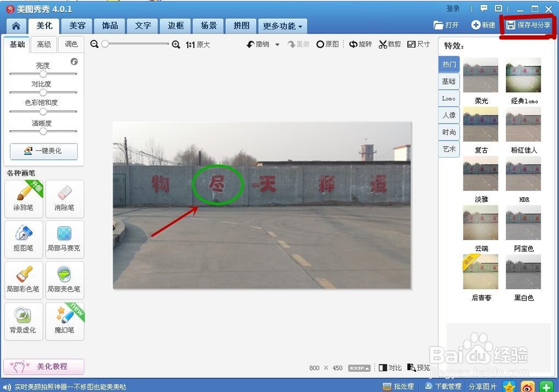Click the zoom in magnifier icon
The width and height of the screenshot is (559, 392).
click(x=176, y=45)
